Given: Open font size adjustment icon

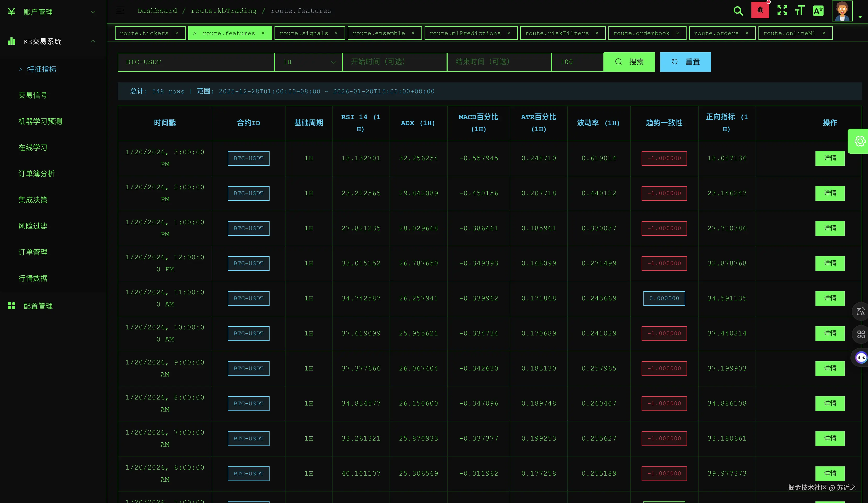Looking at the screenshot, I should 800,10.
